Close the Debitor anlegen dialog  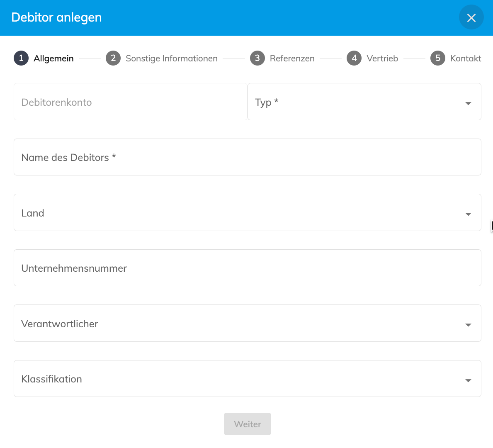[471, 17]
